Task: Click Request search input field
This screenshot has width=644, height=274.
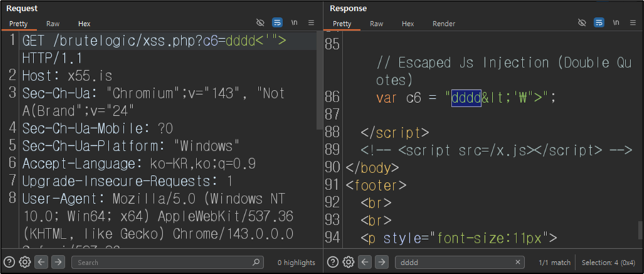Action: 166,262
